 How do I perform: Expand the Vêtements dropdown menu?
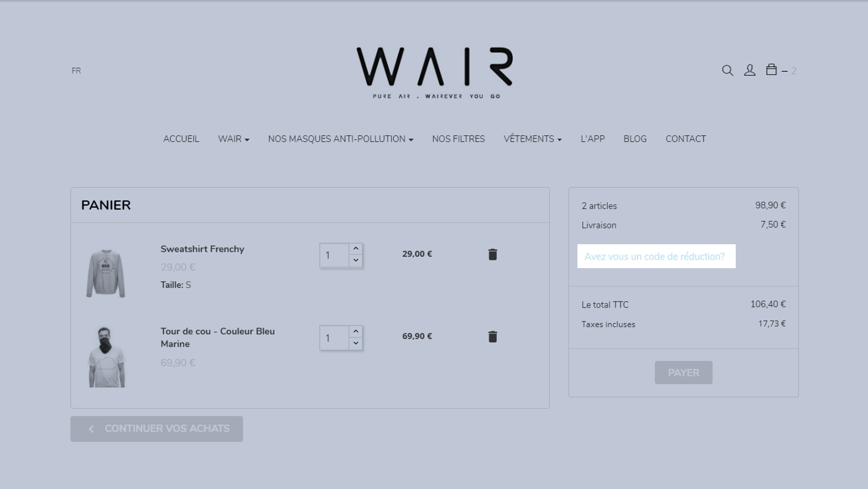coord(533,139)
